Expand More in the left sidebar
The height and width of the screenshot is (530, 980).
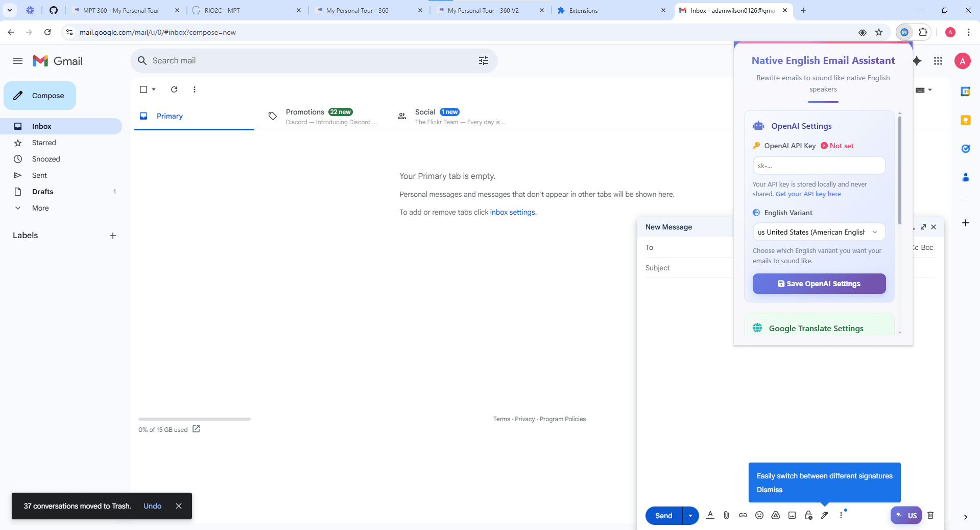pyautogui.click(x=40, y=208)
